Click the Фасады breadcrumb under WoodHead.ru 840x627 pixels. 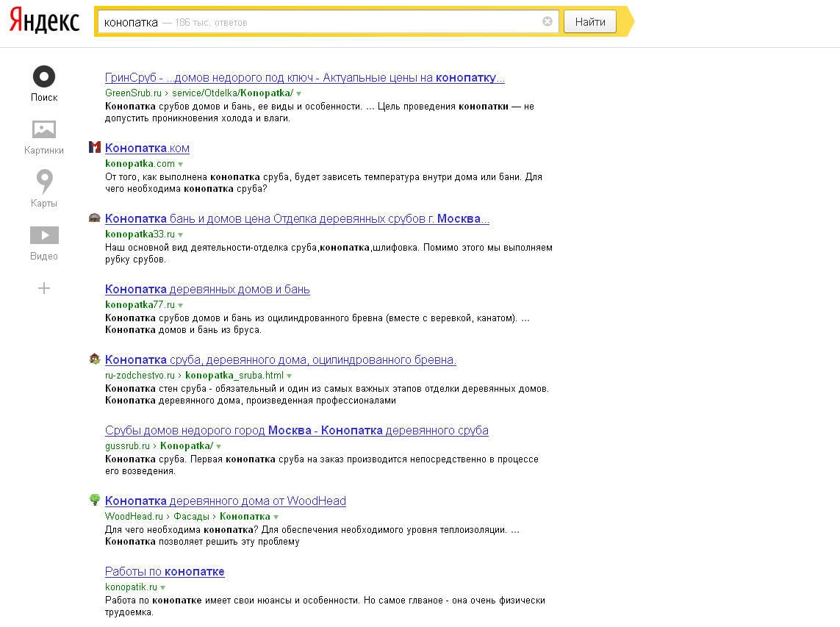pyautogui.click(x=191, y=517)
